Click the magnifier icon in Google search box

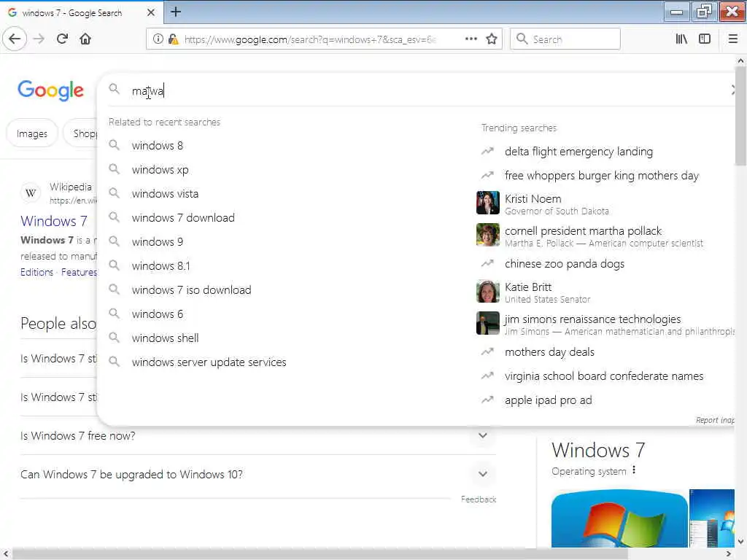[x=114, y=88]
